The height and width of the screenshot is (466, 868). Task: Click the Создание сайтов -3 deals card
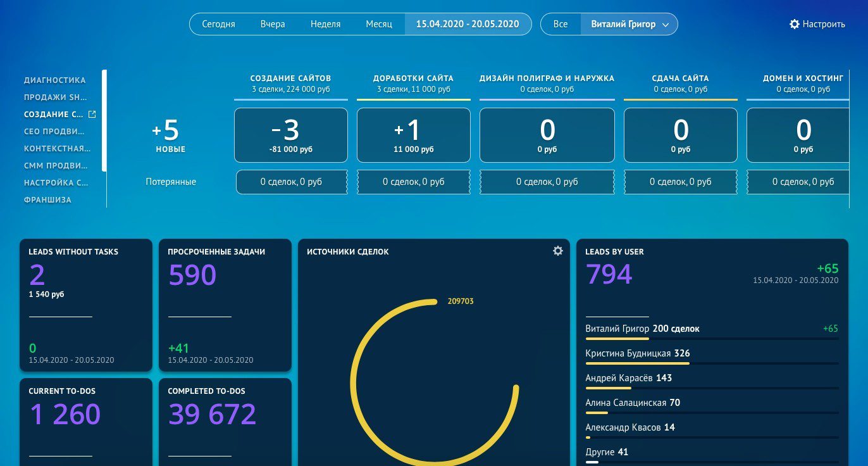(290, 135)
